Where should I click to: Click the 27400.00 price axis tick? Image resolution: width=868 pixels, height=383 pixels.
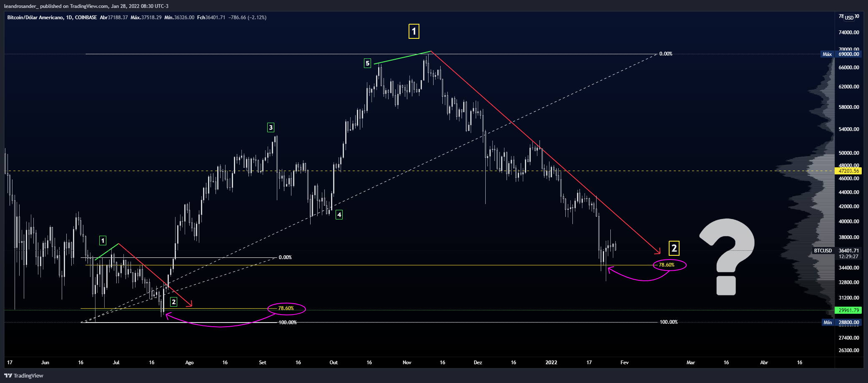click(849, 338)
